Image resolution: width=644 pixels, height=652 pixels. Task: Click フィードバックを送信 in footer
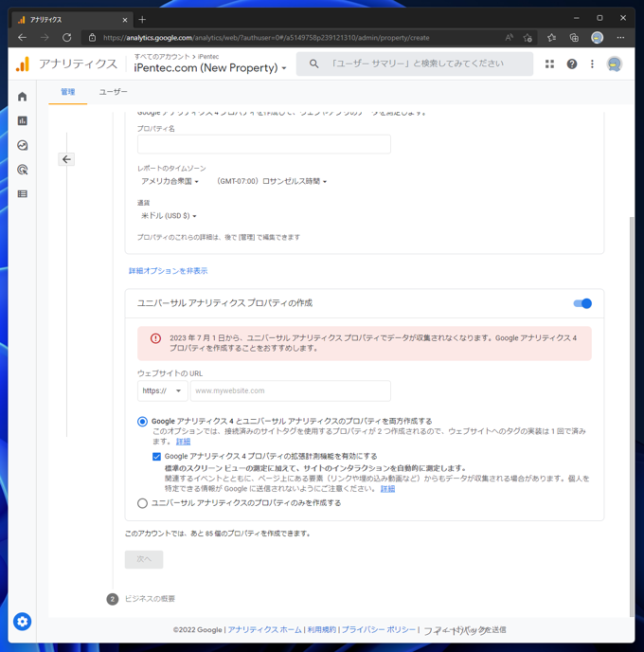click(x=464, y=630)
